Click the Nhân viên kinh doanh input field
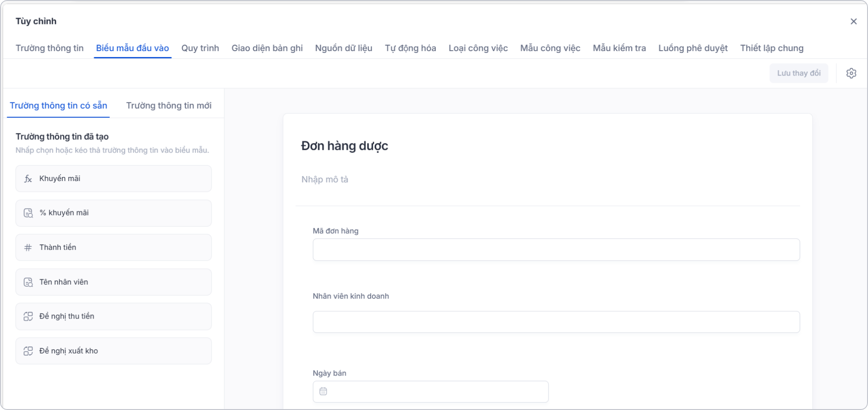This screenshot has height=410, width=868. click(556, 322)
